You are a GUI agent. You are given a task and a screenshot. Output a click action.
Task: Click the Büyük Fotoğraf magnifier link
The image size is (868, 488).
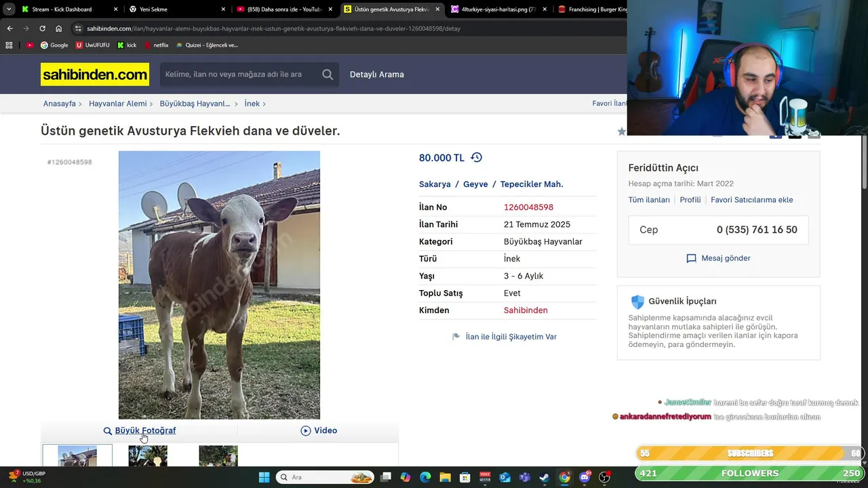click(140, 430)
